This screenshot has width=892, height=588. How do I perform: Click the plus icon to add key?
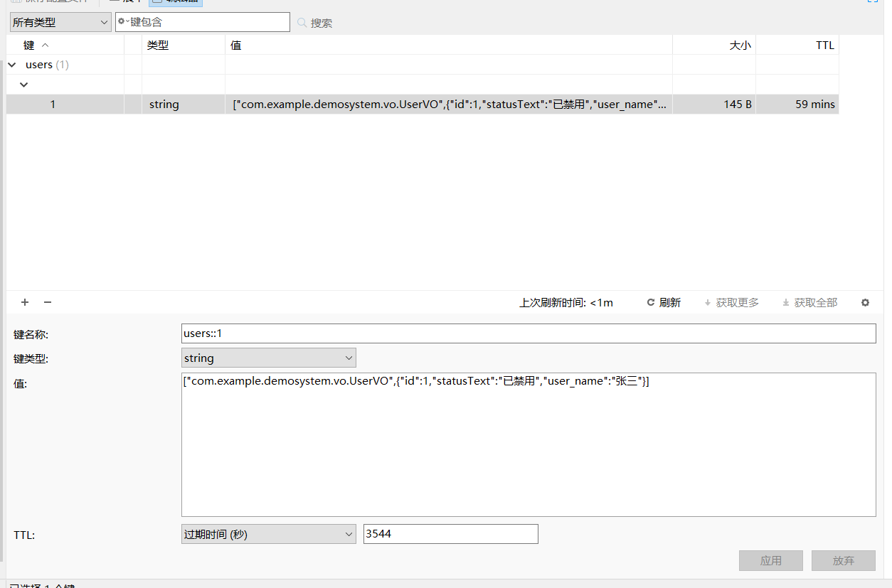(25, 302)
